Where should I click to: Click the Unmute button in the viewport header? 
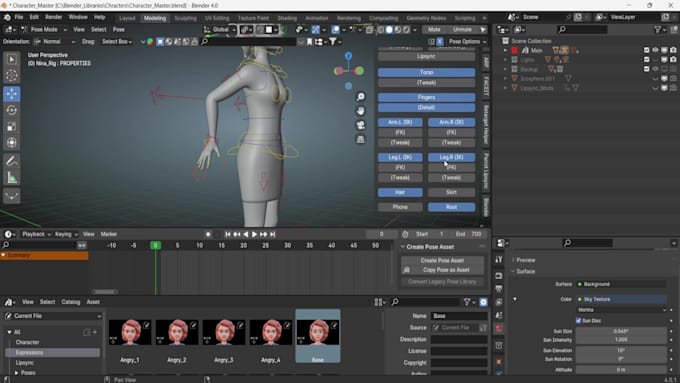tap(462, 29)
